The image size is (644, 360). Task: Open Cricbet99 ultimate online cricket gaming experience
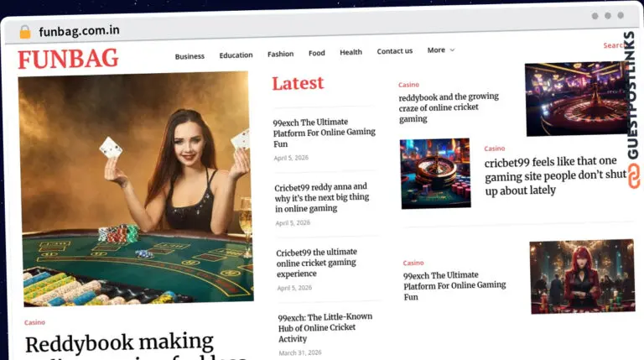316,263
